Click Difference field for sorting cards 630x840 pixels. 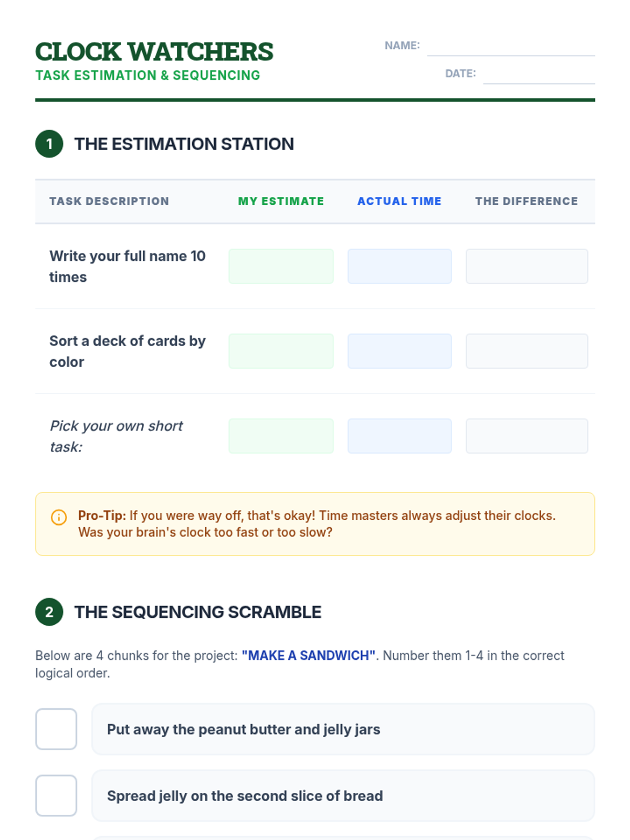tap(527, 351)
